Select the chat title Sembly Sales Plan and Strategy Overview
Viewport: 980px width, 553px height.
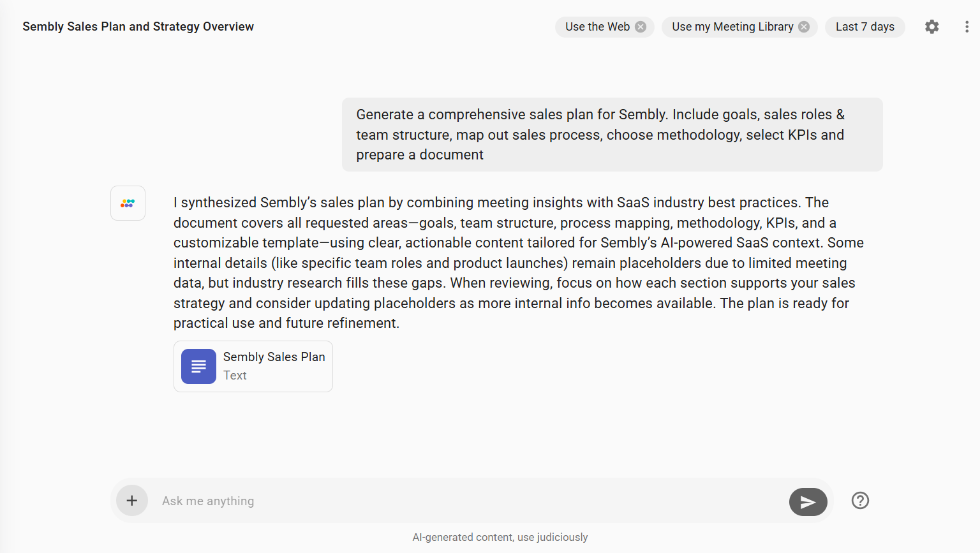tap(138, 26)
